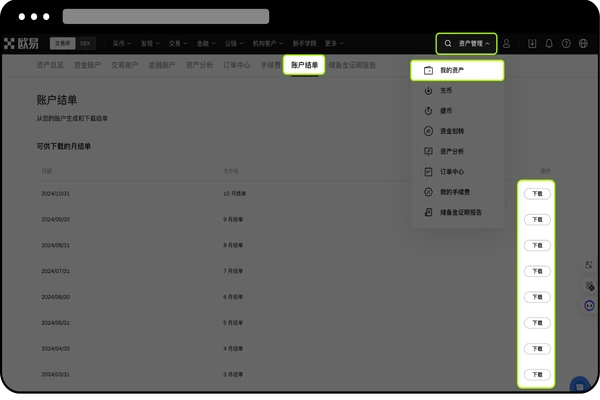Open the help question-mark icon

pos(566,44)
